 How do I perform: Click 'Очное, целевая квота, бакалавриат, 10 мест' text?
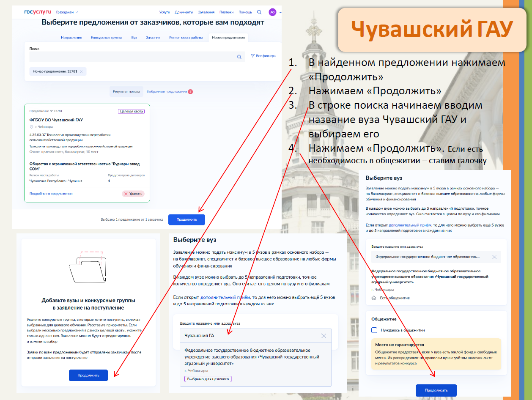click(x=64, y=151)
